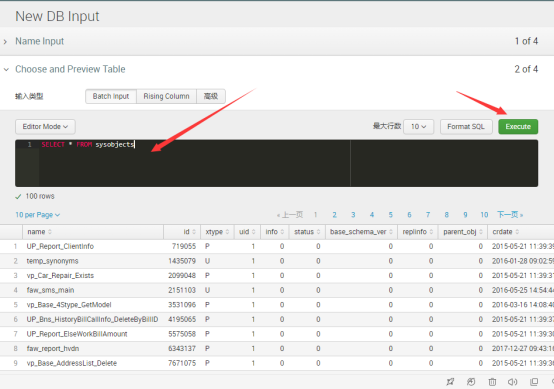Click the faw_sms_main row name
Viewport: 554px width, 389px height.
point(51,290)
